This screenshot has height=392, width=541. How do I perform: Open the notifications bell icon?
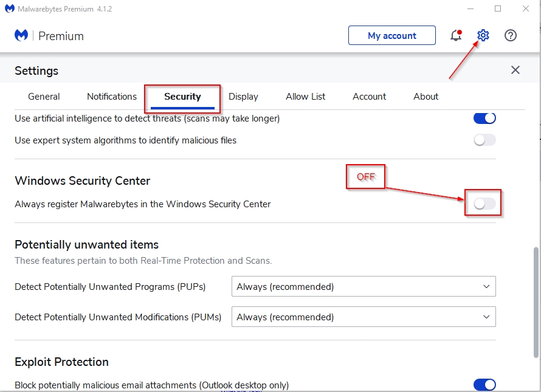[x=456, y=35]
